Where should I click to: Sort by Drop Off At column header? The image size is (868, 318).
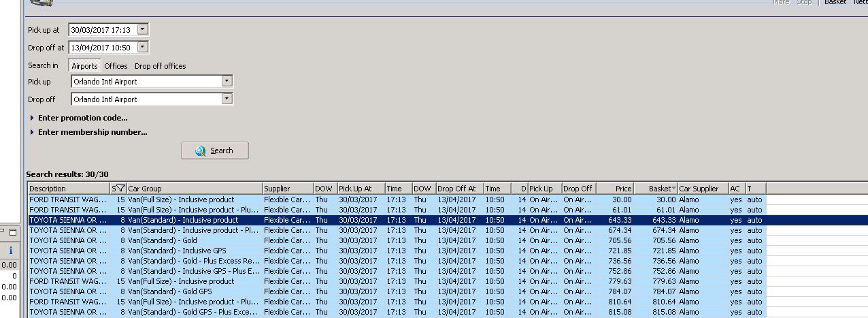coord(459,189)
